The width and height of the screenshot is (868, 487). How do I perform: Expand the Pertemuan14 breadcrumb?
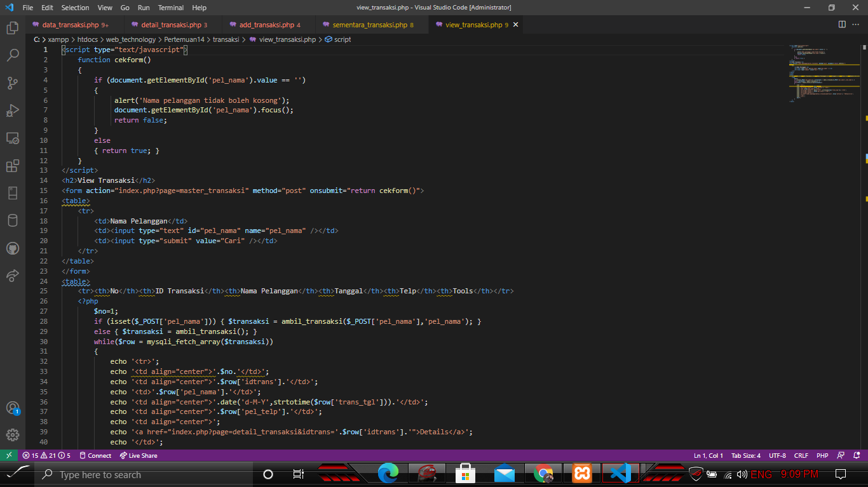pos(184,39)
